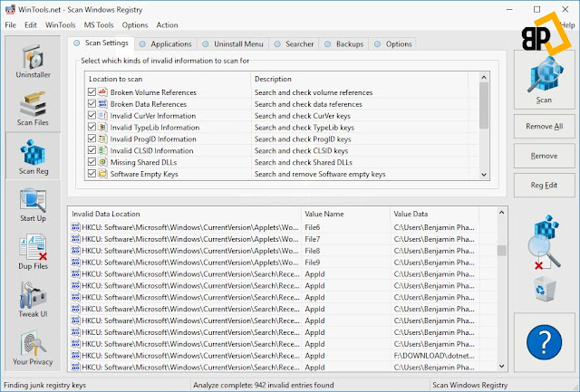Uncheck Invalid CurVer Information
580x392 pixels.
[92, 115]
